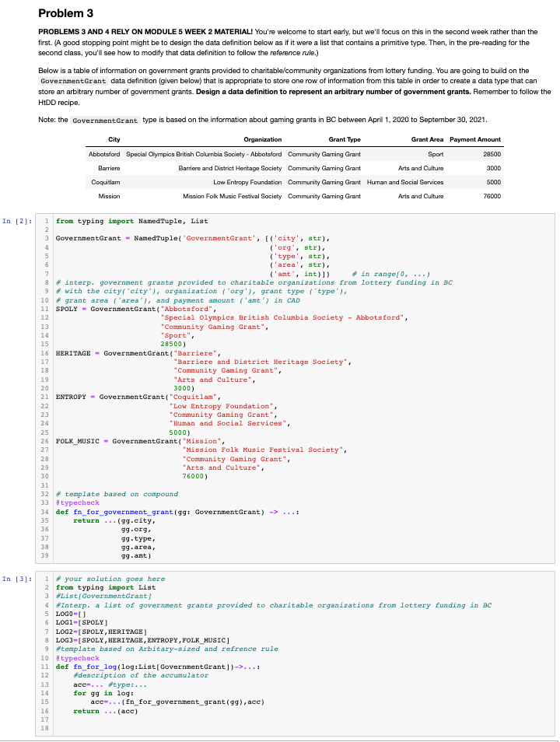Place cursor on the FOLK_MUSIC definition line
560x742 pixels.
coord(141,441)
